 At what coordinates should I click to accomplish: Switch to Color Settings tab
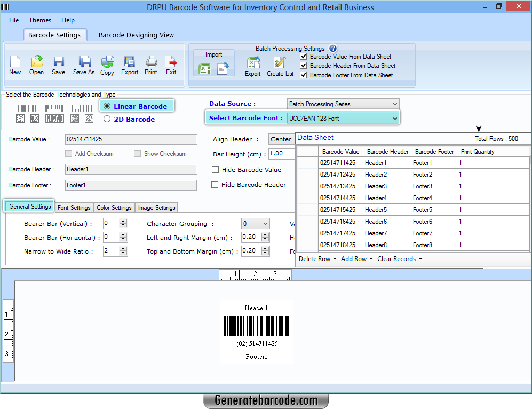(114, 208)
